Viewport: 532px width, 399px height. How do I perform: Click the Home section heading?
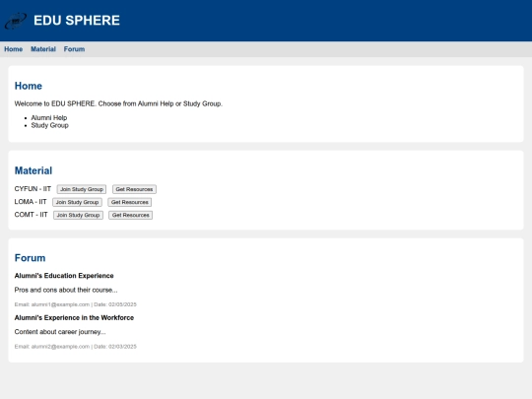point(29,86)
